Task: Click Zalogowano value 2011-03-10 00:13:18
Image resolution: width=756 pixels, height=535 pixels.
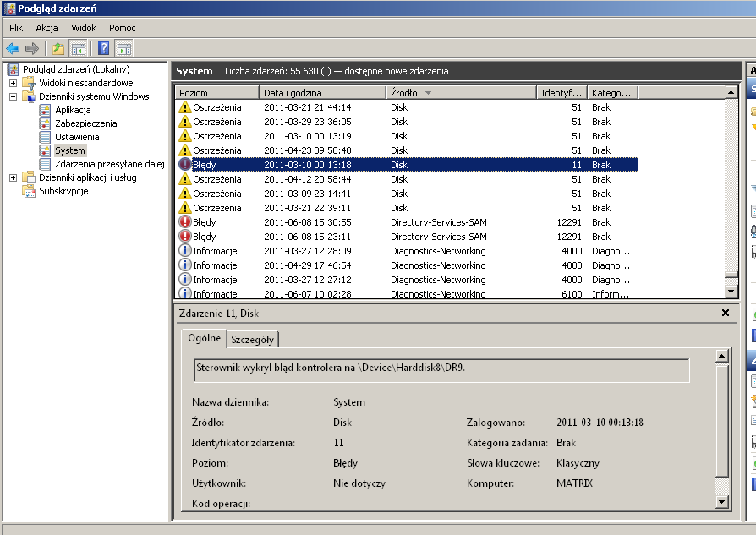Action: pos(600,423)
